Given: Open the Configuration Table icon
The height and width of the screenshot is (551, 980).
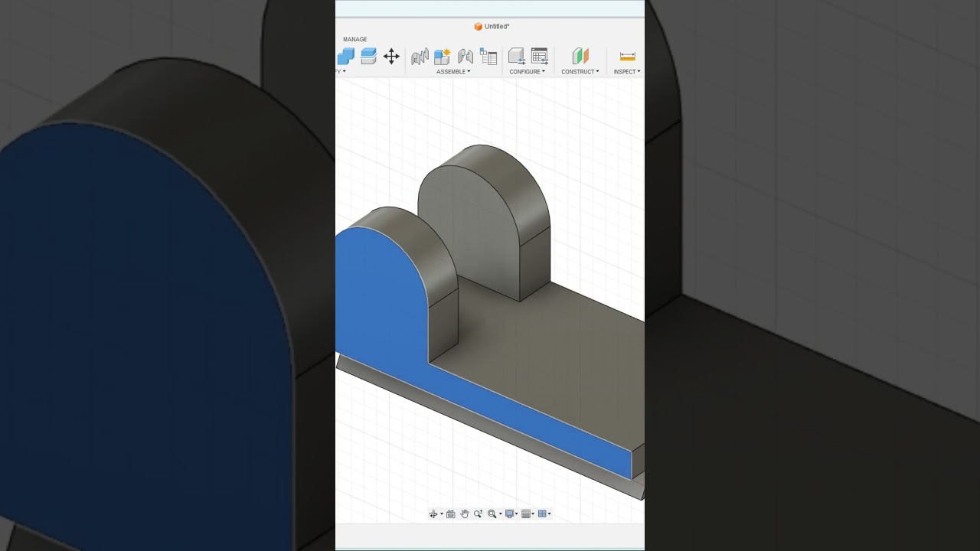Looking at the screenshot, I should pos(540,56).
